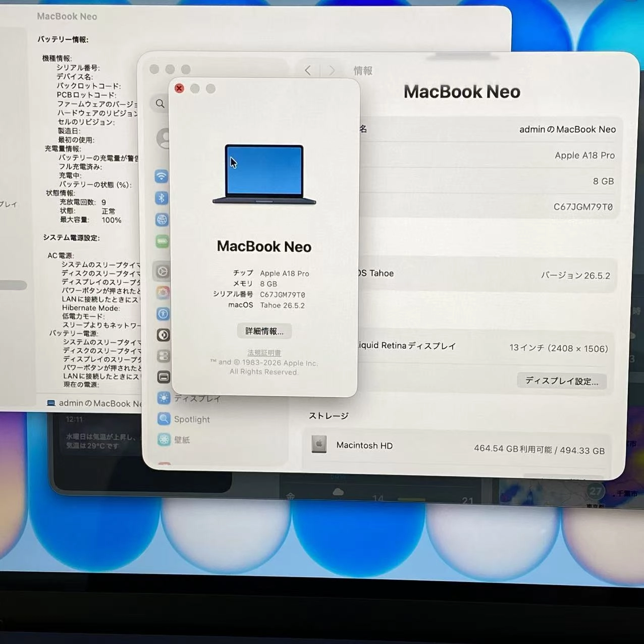Click the ディスプレイ設定... button

pos(562,381)
